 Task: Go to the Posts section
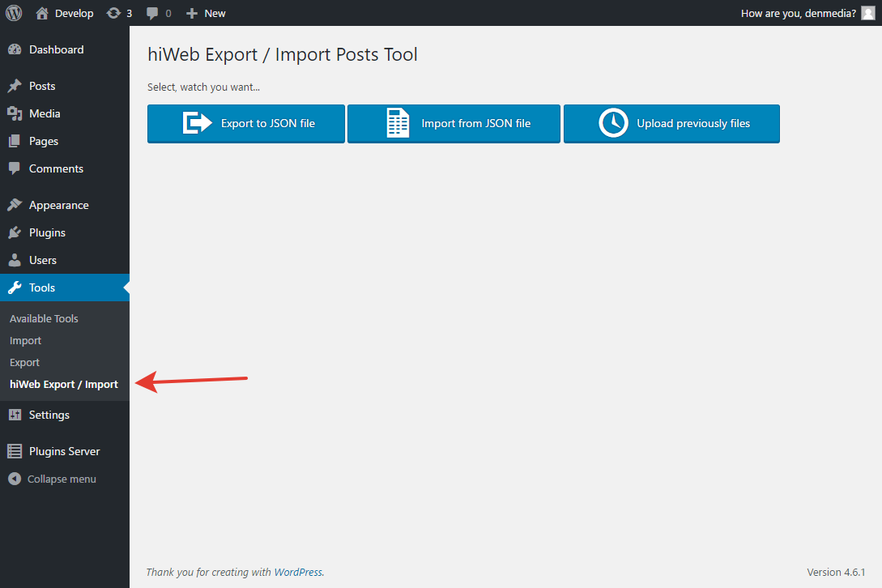pos(65,86)
